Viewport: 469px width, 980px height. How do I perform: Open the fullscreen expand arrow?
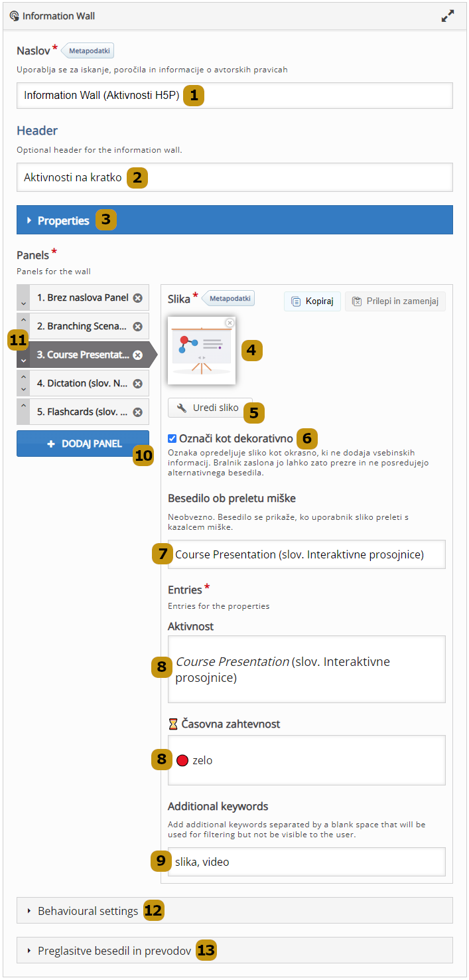coord(448,15)
